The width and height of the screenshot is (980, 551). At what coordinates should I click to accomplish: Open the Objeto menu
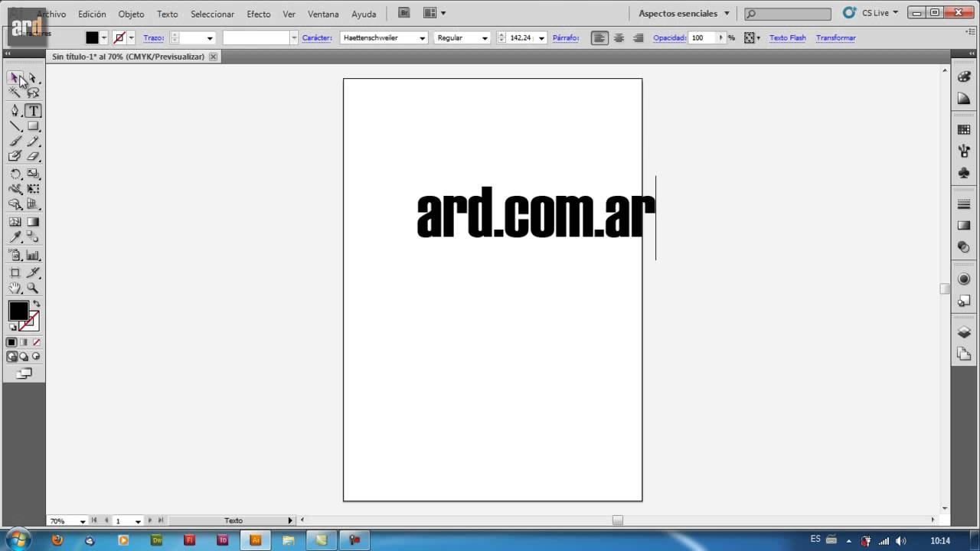(x=131, y=14)
